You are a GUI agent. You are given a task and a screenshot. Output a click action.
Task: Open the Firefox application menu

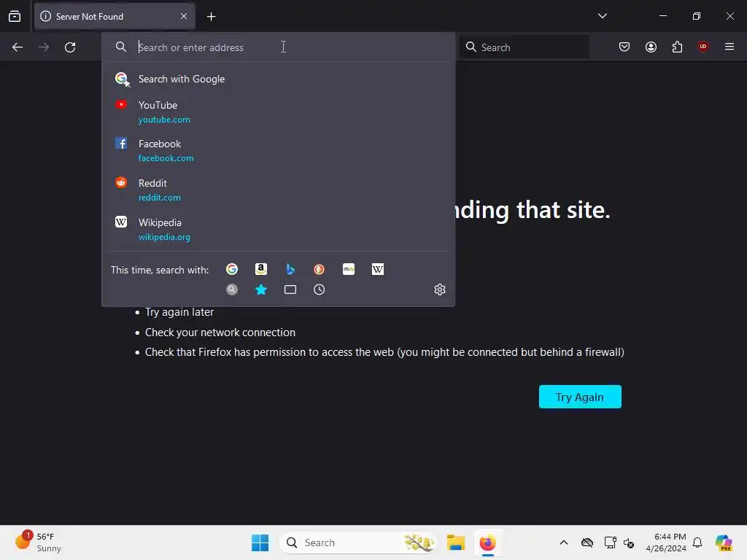point(729,47)
